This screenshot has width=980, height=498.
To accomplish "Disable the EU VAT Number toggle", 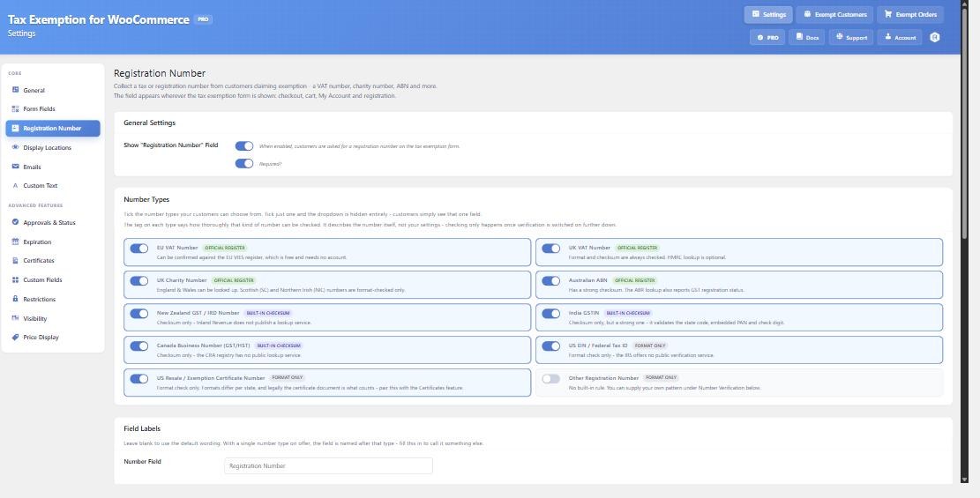I will pyautogui.click(x=138, y=248).
